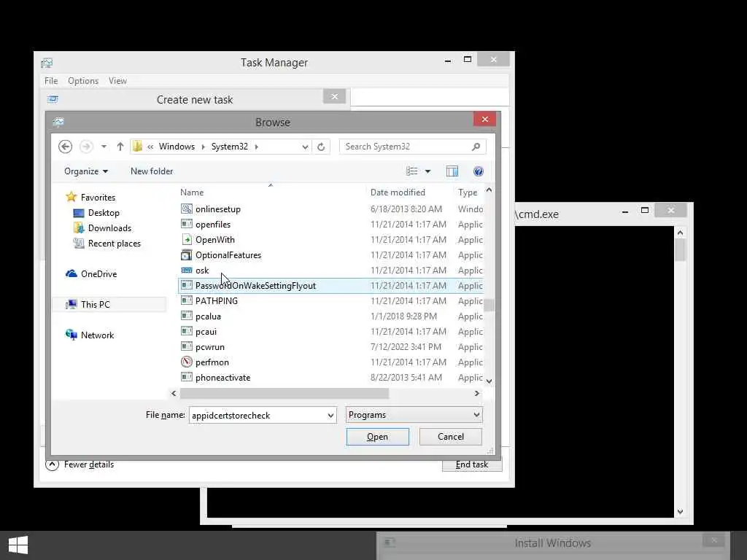Click the This PC computer icon
The image size is (747, 560).
pos(71,304)
